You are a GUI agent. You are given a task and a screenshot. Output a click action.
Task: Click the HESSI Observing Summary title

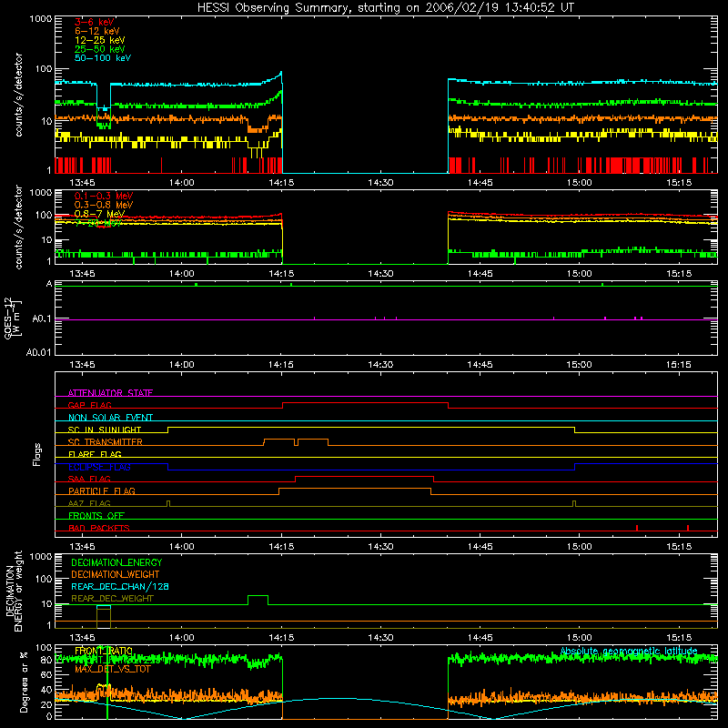point(385,8)
